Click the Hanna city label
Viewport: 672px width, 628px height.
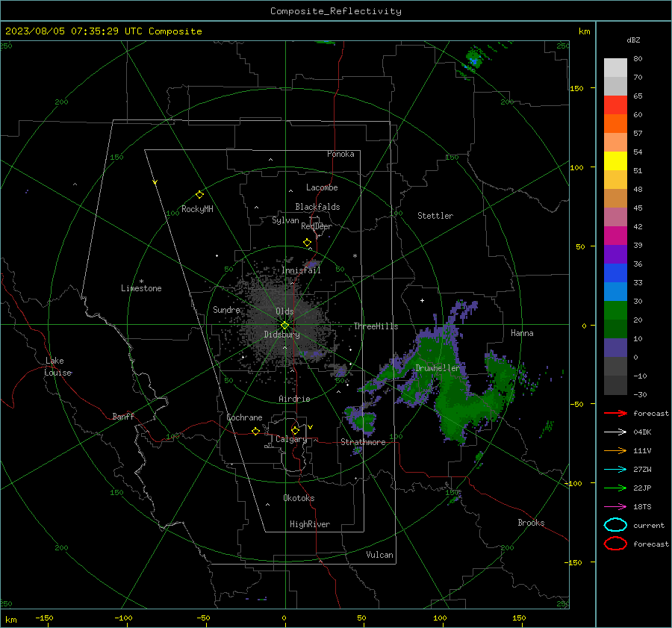pos(522,333)
